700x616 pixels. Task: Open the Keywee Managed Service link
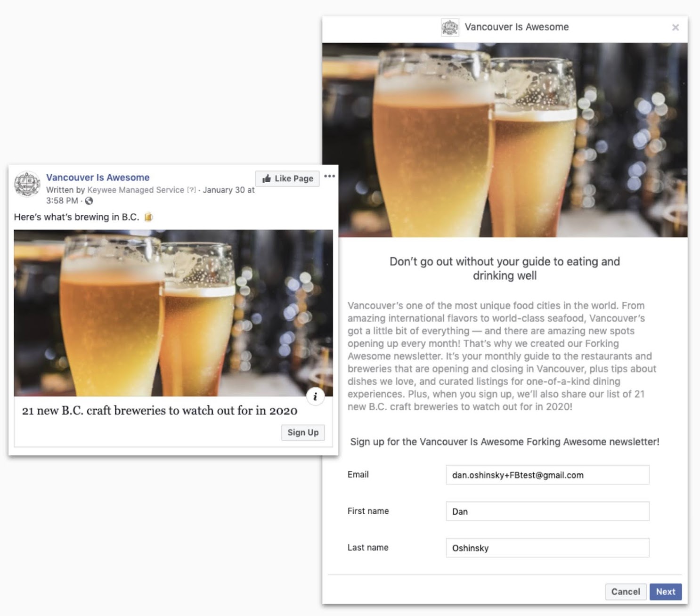[136, 190]
